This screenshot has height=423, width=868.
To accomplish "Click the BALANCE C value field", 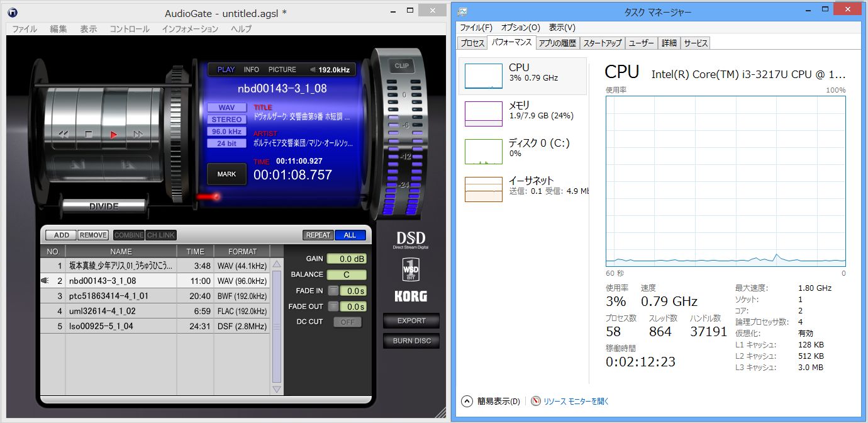I will 346,274.
